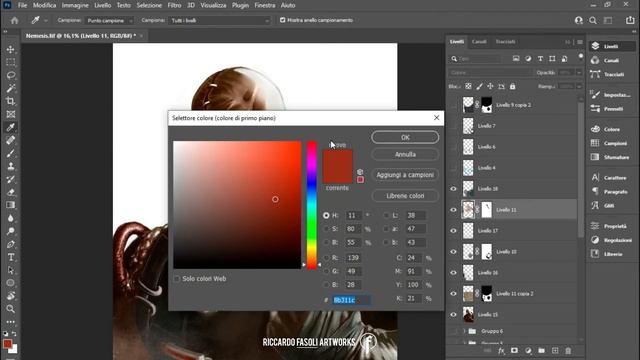The width and height of the screenshot is (640, 360).
Task: Select the Healing Brush tool
Action: click(11, 140)
